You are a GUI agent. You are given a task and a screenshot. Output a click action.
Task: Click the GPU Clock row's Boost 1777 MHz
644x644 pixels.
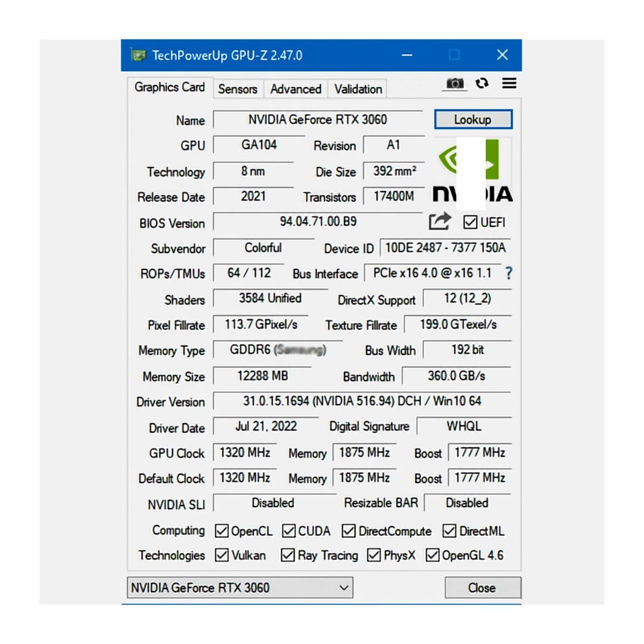point(480,452)
